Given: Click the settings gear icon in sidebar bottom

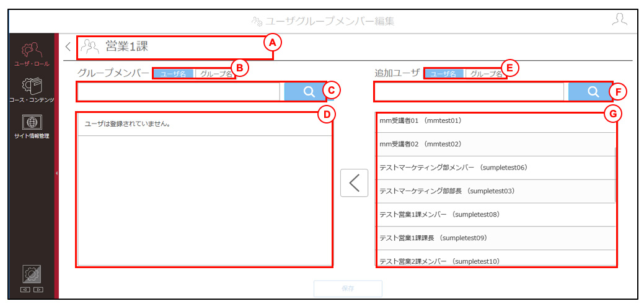Looking at the screenshot, I should point(31,274).
